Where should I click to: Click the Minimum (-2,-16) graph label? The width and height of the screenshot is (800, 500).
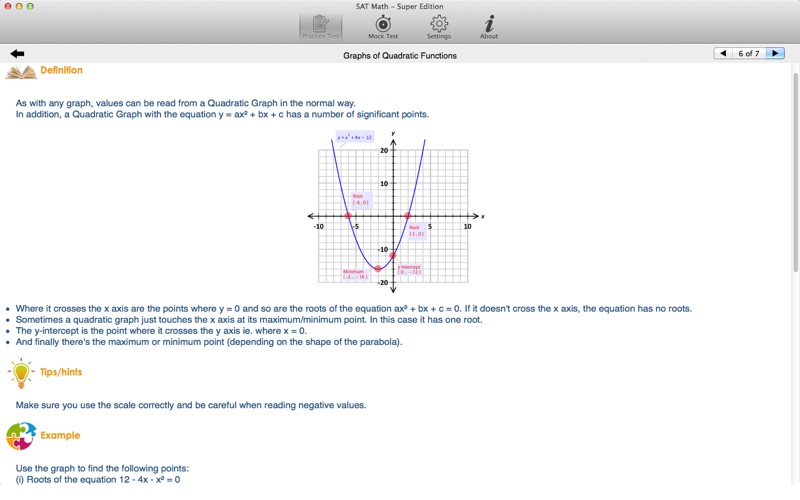click(355, 274)
